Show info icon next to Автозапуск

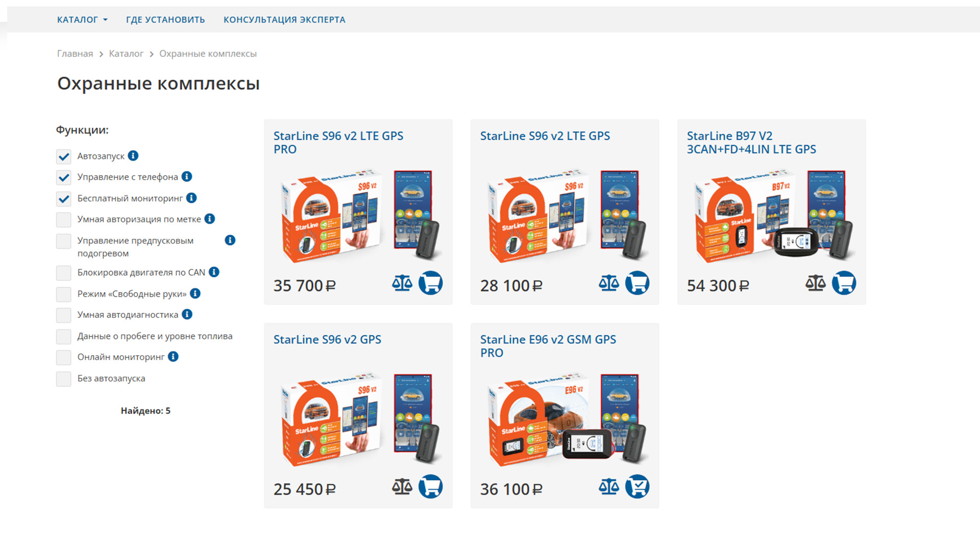coord(133,156)
